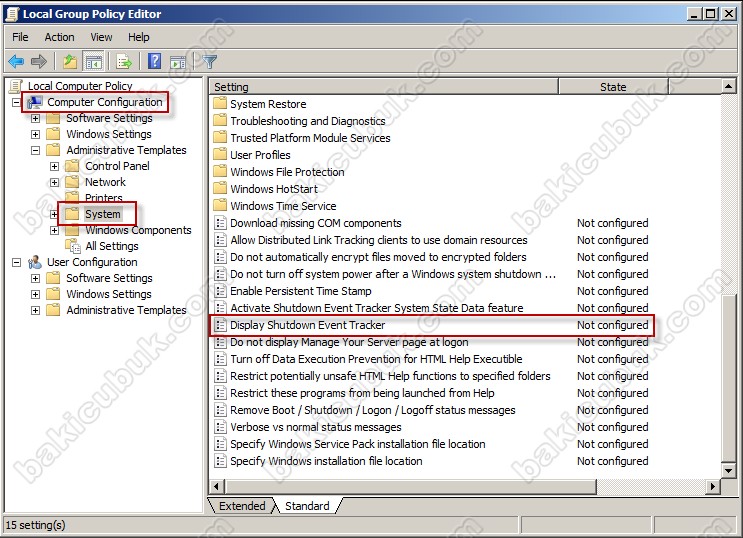743x538 pixels.
Task: Toggle the Show/Hide Console Tree icon
Action: tap(93, 61)
